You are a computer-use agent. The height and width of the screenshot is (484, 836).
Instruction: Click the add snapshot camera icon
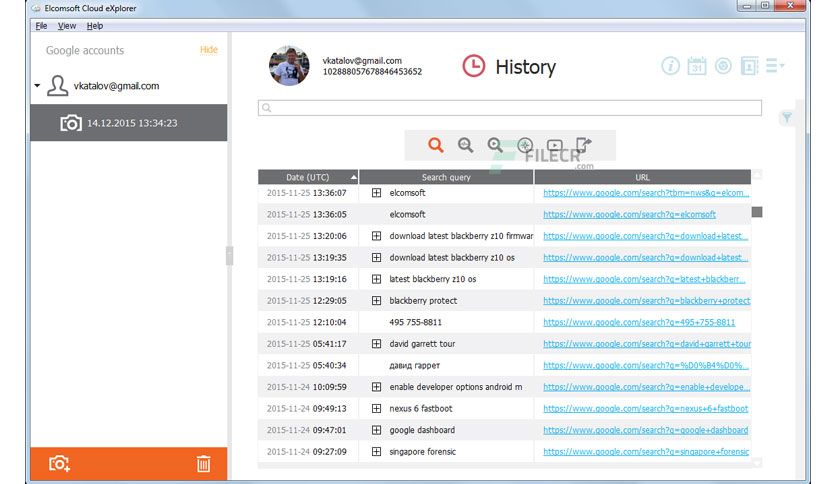[x=59, y=464]
